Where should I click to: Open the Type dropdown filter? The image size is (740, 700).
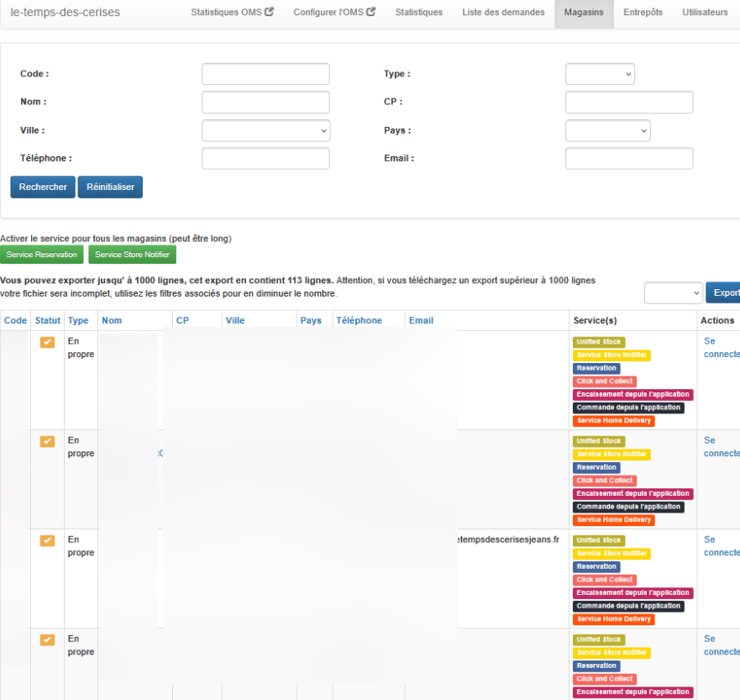pos(600,74)
